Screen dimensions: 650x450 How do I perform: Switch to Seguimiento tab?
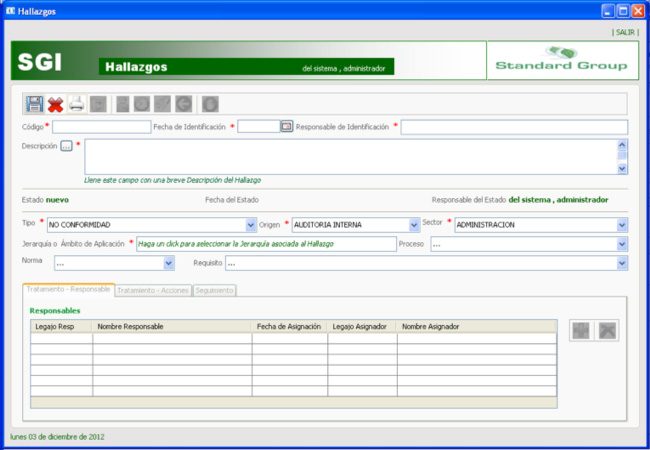pos(214,290)
